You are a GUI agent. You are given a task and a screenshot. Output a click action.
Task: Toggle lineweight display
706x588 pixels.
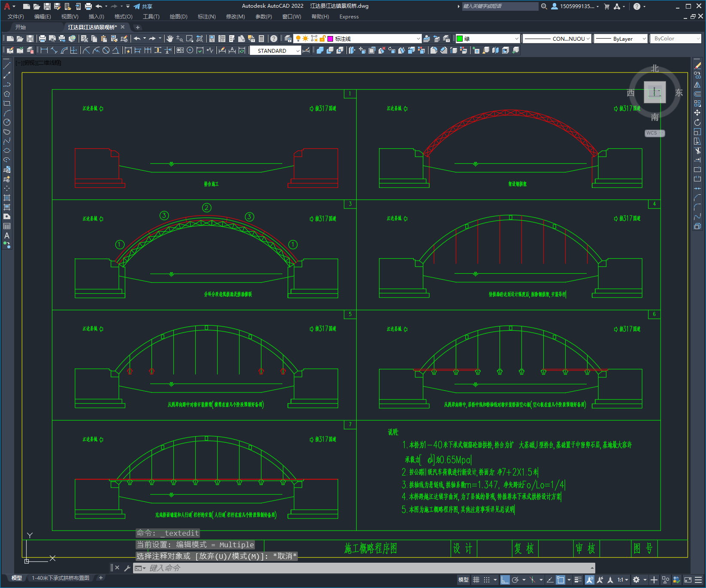[578, 580]
